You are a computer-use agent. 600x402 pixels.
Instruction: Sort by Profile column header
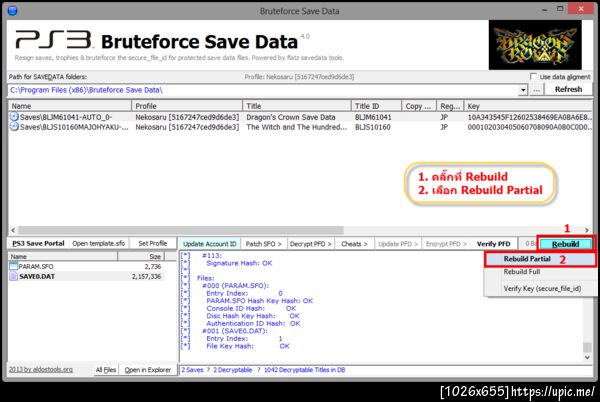click(x=187, y=106)
